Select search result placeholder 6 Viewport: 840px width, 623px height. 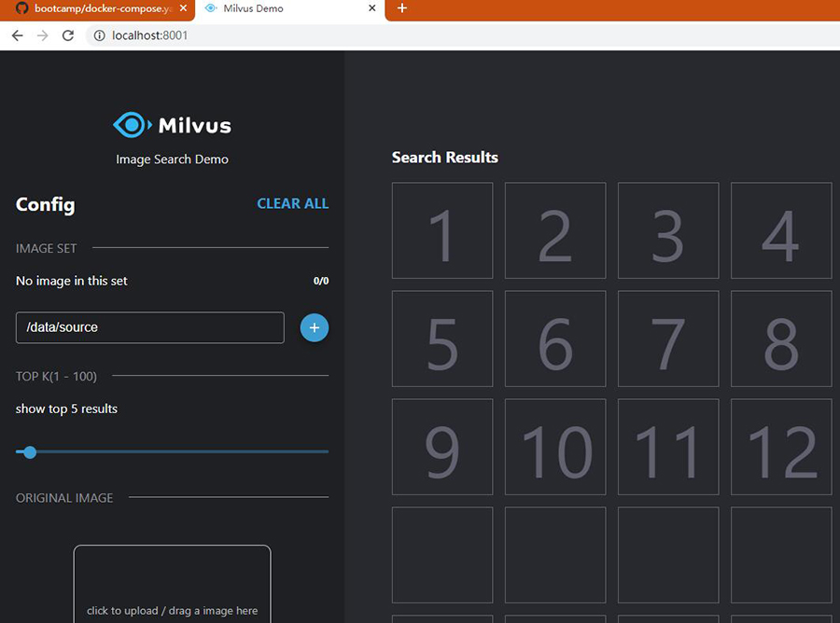(555, 339)
